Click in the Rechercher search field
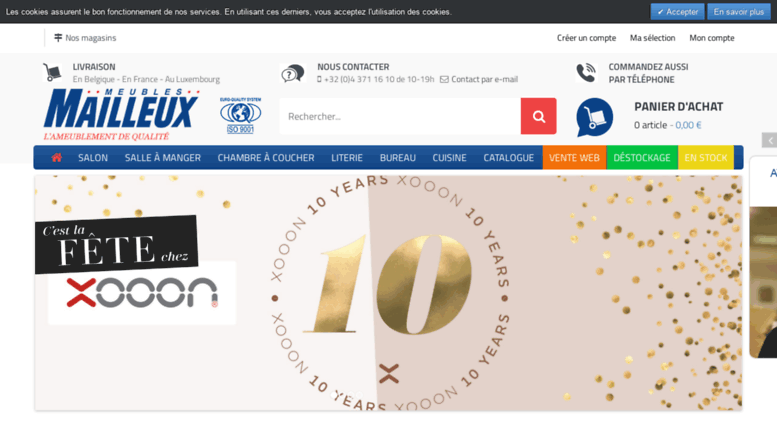This screenshot has width=777, height=423. coord(400,116)
